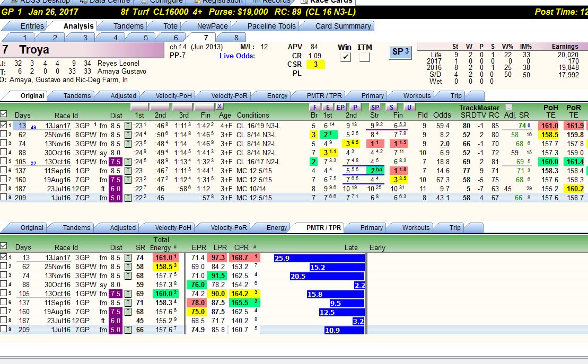
Task: Click purple 5.0 distance cell in lower table
Action: (116, 330)
